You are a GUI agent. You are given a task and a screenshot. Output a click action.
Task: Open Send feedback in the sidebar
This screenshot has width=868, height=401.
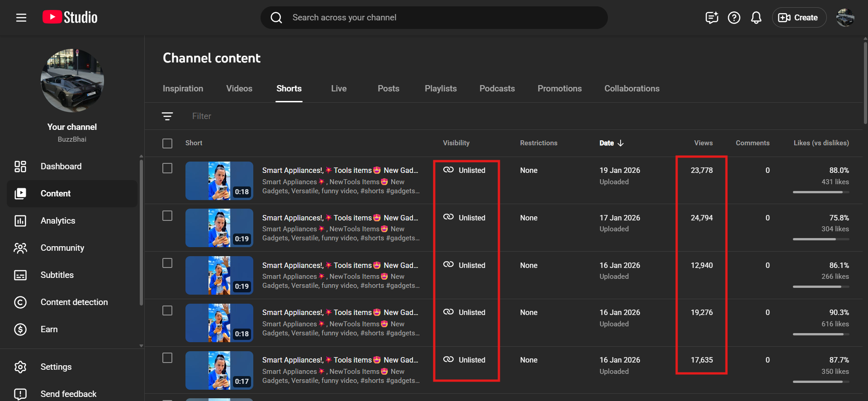(x=68, y=394)
